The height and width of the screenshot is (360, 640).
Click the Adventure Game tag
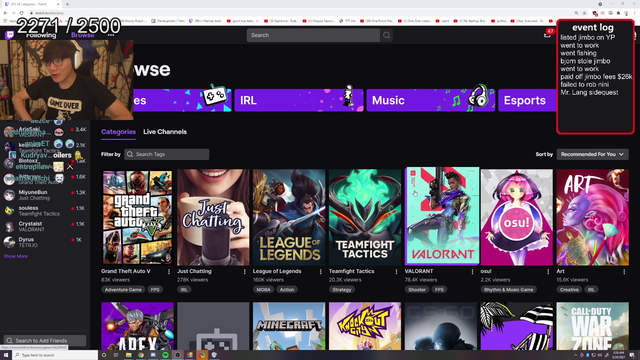pos(123,290)
